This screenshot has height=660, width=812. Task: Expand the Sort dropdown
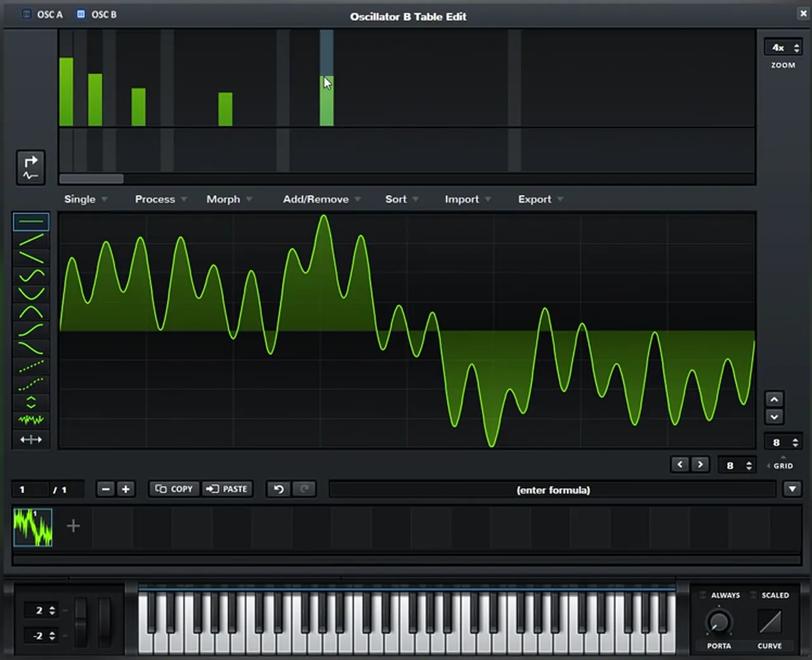pos(402,199)
